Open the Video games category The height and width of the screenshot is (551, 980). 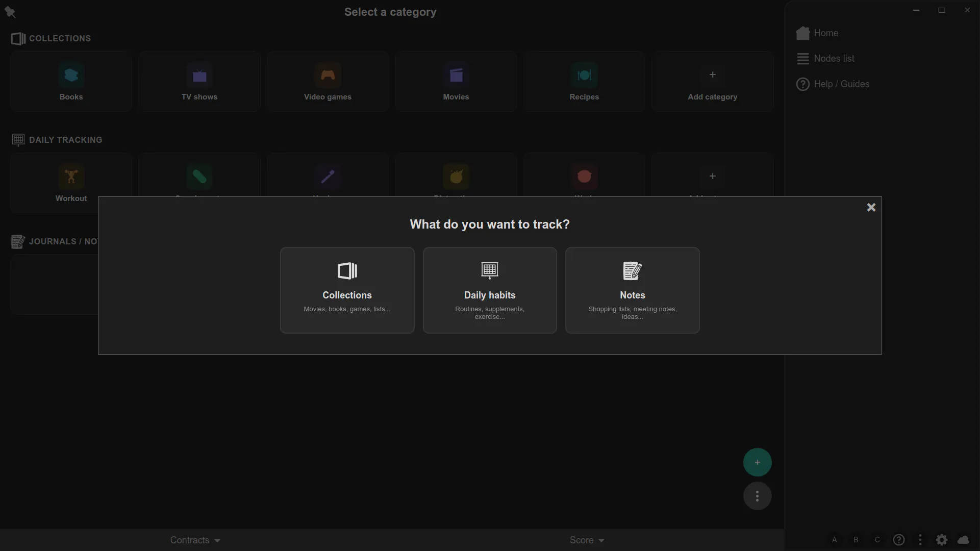[x=328, y=82]
